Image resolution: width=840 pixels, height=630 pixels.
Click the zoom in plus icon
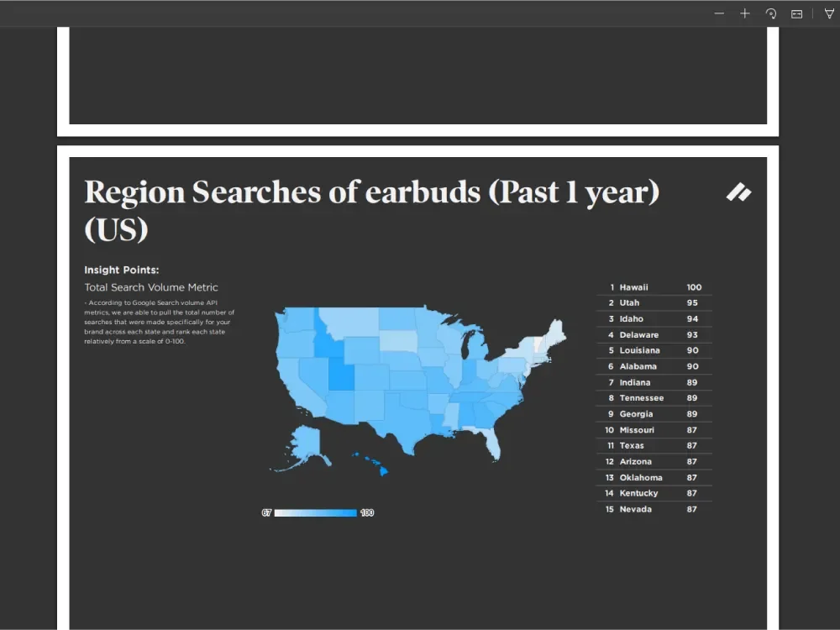click(745, 13)
